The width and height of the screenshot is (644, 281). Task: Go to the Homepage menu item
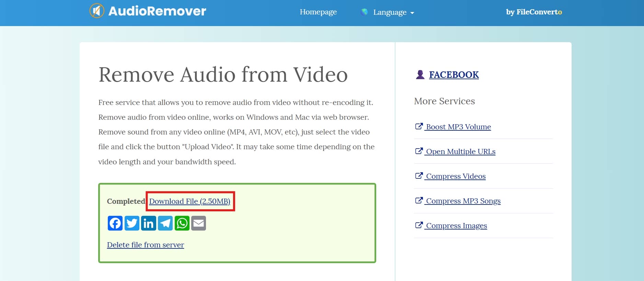click(x=318, y=12)
